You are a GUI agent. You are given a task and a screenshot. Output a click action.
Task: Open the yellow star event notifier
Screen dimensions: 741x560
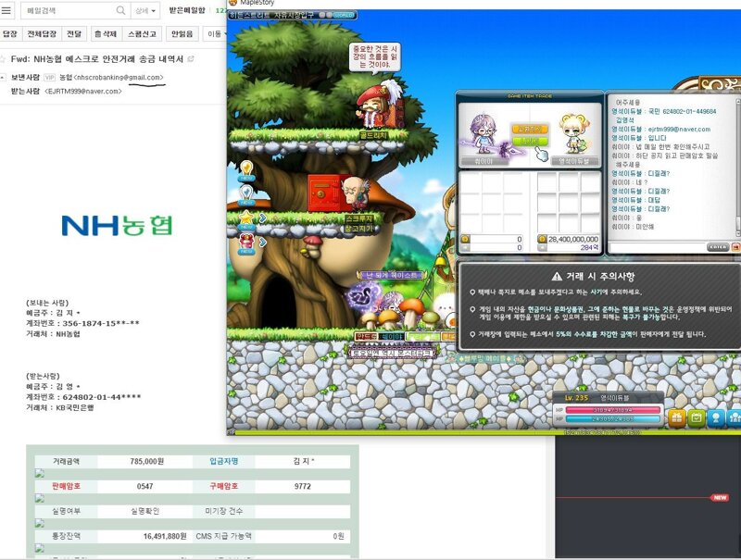pos(246,219)
